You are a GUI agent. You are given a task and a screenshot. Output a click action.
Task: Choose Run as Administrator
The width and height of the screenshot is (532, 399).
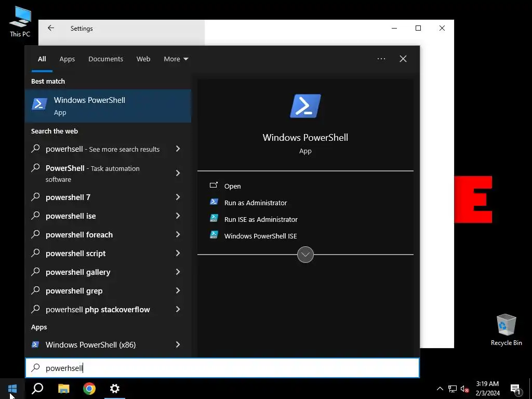(256, 203)
